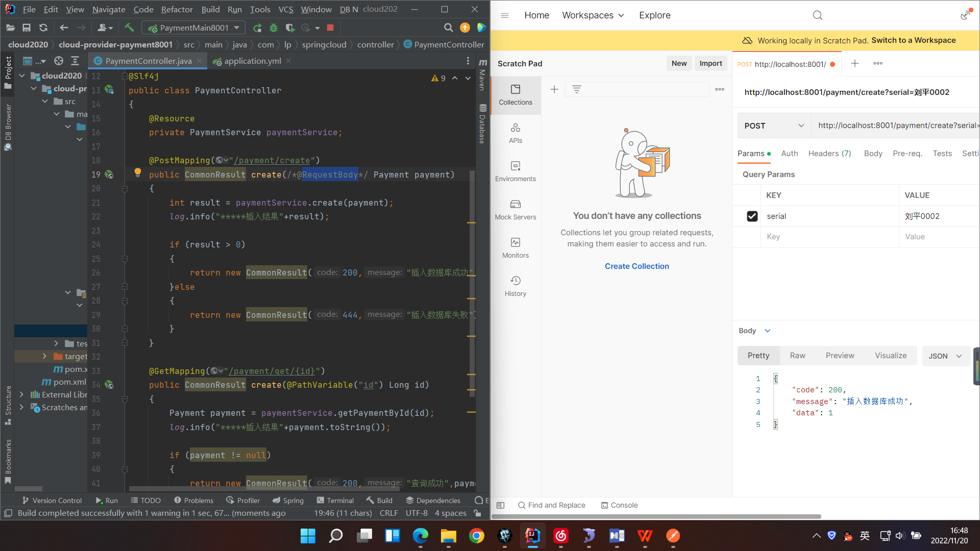This screenshot has width=980, height=551.
Task: Expand the Workspaces dropdown menu
Action: tap(593, 15)
